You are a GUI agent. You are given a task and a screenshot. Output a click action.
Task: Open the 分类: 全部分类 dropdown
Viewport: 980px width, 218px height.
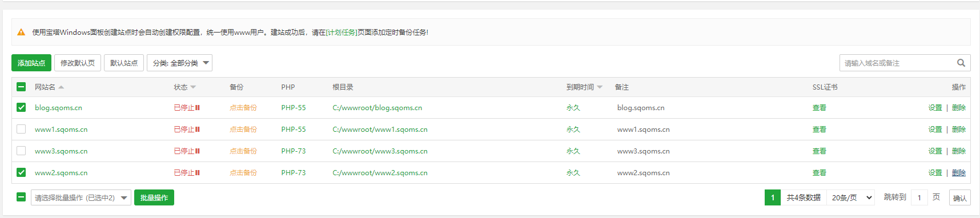179,63
